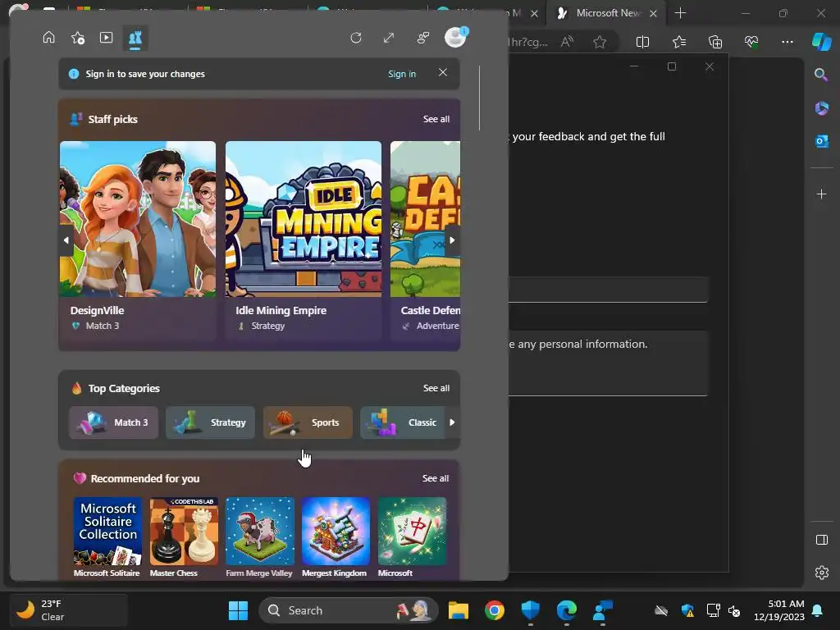Viewport: 840px width, 630px height.
Task: Add this page to favorites star
Action: (x=600, y=41)
